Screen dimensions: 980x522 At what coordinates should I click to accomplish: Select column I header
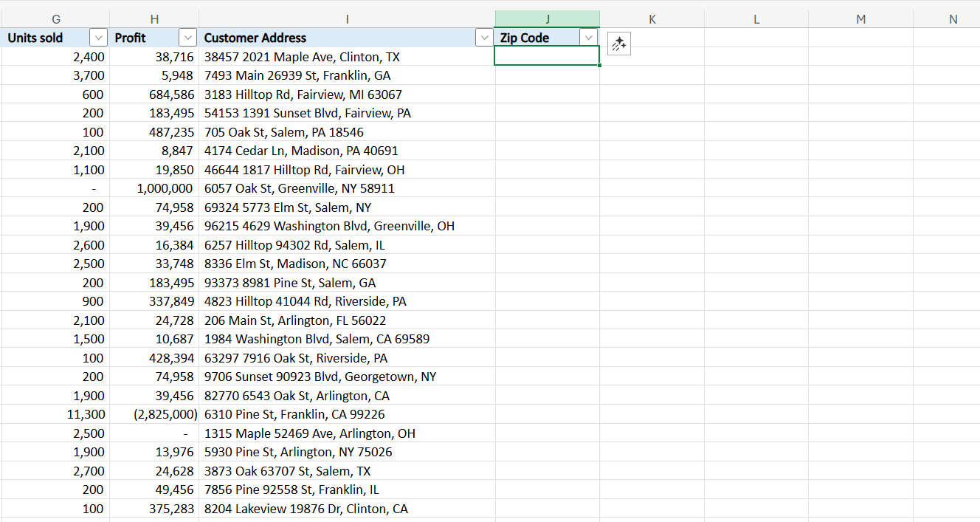[x=347, y=19]
